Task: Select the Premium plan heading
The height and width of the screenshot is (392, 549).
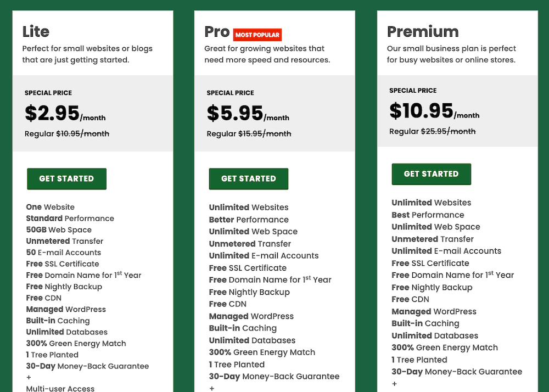Action: click(x=423, y=32)
